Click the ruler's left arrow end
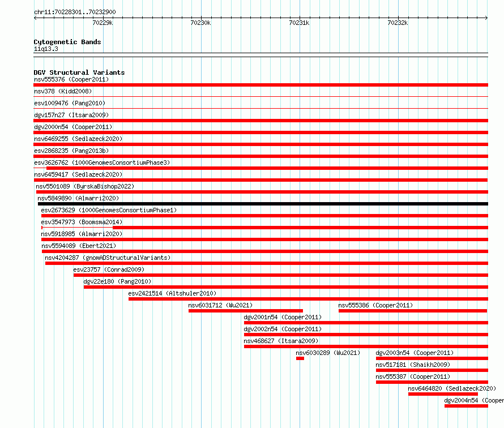This screenshot has height=428, width=504. click(35, 18)
